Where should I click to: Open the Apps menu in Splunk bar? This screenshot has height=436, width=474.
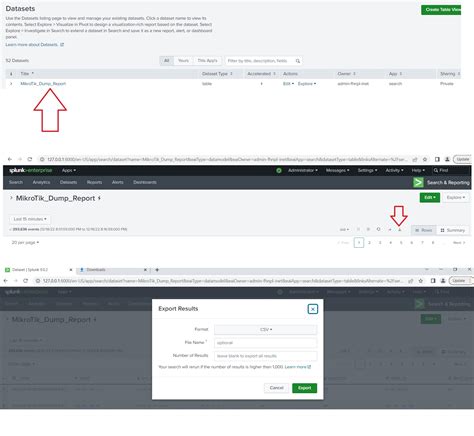click(x=69, y=170)
